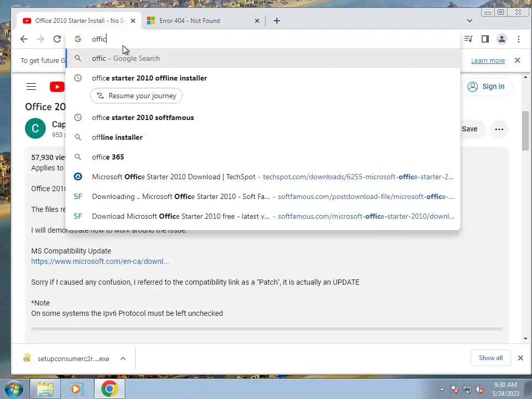Click 'MS Compatibility Update' text
Image resolution: width=532 pixels, height=399 pixels.
[x=71, y=251]
